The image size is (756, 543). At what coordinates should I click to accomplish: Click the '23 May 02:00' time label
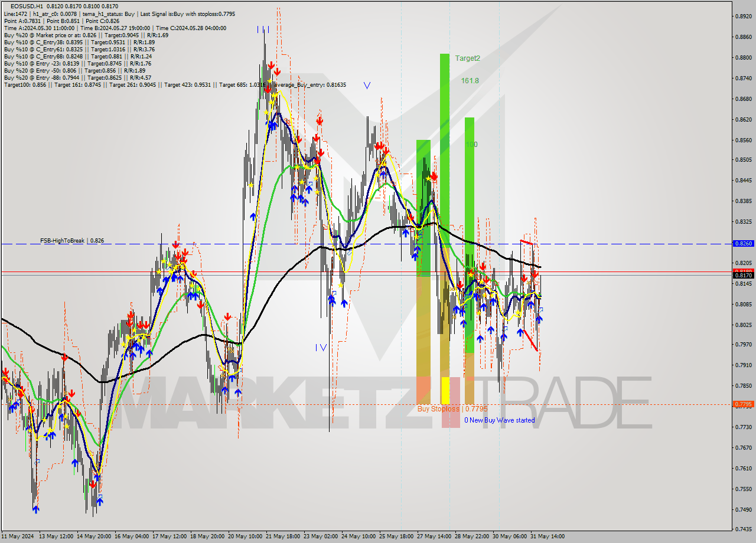click(321, 537)
